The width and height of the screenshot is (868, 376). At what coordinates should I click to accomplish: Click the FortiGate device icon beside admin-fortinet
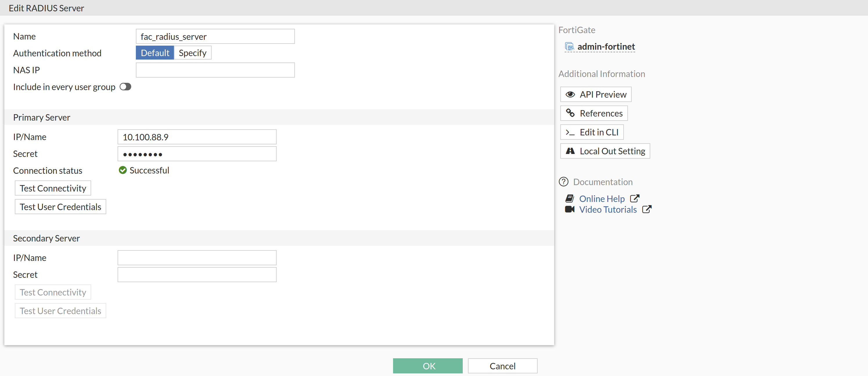click(x=569, y=46)
